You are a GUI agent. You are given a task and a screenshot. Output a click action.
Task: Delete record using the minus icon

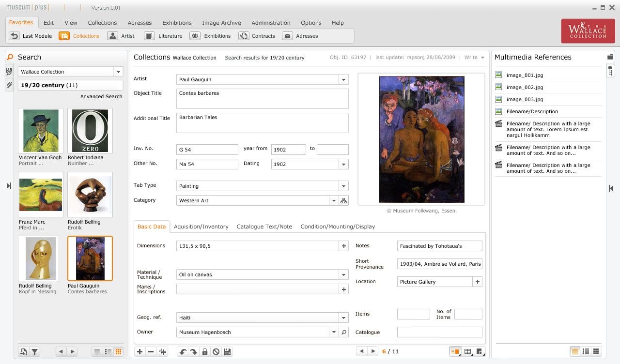pos(151,352)
